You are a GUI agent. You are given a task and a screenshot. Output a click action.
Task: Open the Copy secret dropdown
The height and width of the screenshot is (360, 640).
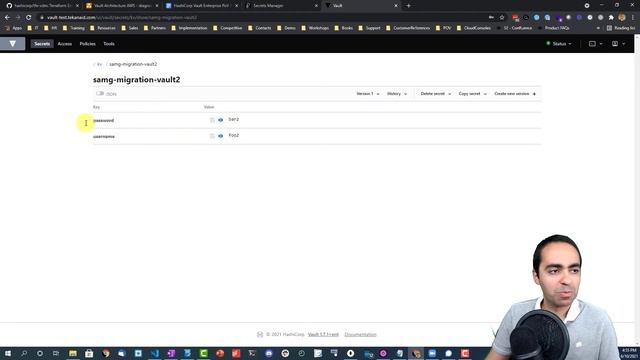pos(472,94)
